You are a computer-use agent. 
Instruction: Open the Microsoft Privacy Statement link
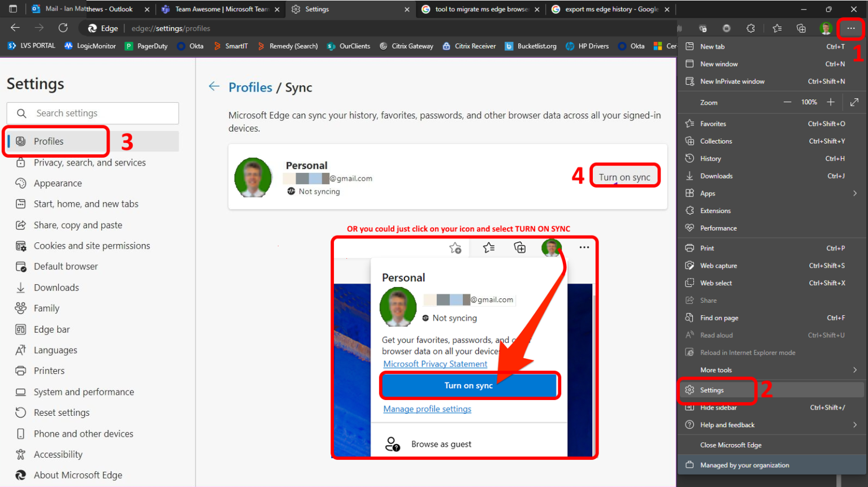435,364
